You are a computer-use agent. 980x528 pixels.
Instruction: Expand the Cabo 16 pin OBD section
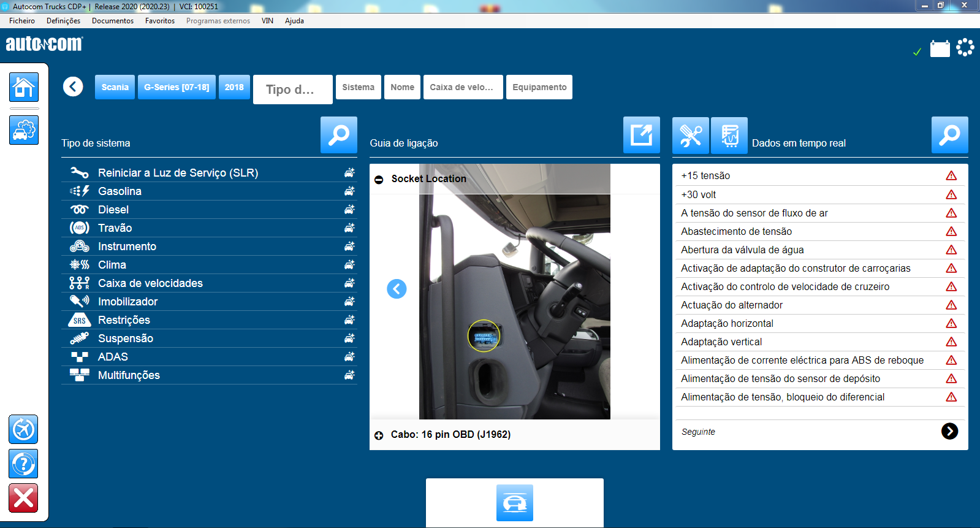(x=379, y=435)
